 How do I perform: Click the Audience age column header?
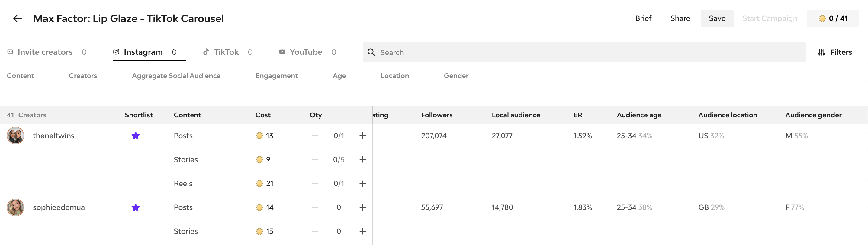coord(639,115)
